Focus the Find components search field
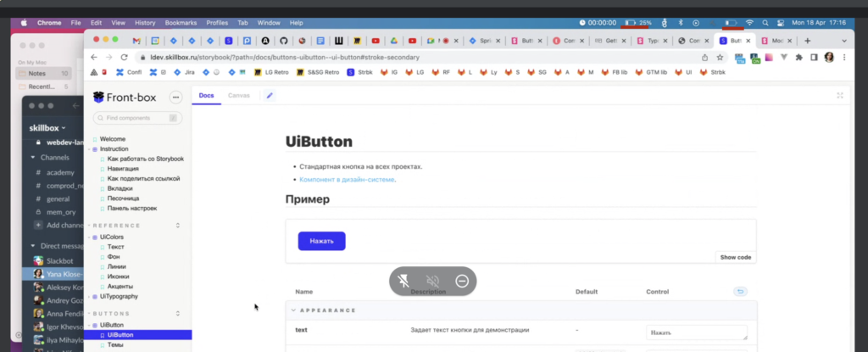868x352 pixels. pos(137,118)
